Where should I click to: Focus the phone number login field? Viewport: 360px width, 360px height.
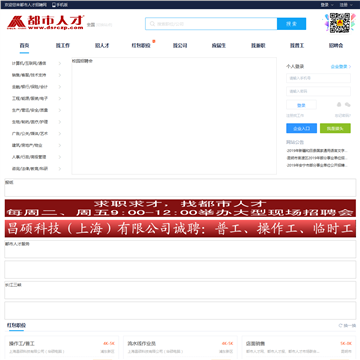point(318,78)
